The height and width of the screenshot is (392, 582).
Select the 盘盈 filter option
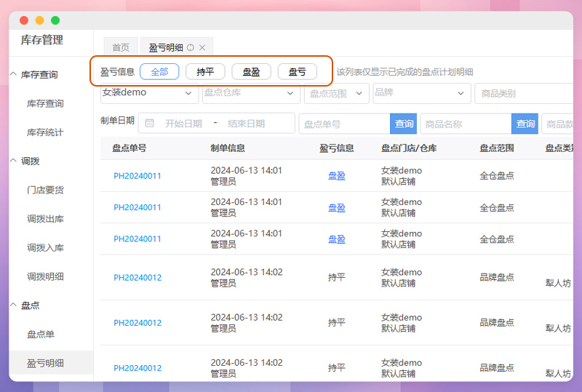[251, 72]
